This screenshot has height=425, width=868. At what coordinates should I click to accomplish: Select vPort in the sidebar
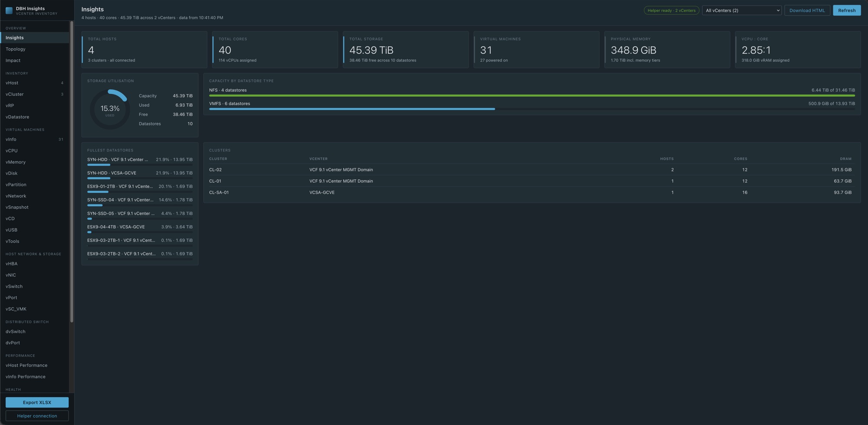click(x=35, y=297)
